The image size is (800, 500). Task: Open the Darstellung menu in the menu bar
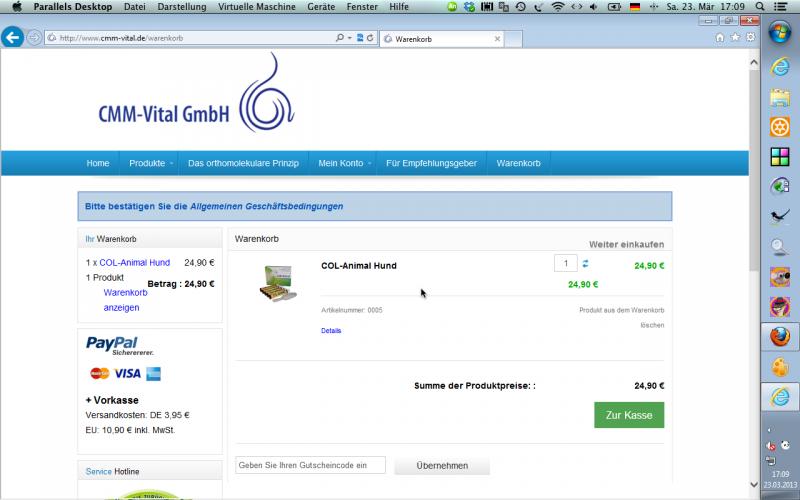[181, 6]
